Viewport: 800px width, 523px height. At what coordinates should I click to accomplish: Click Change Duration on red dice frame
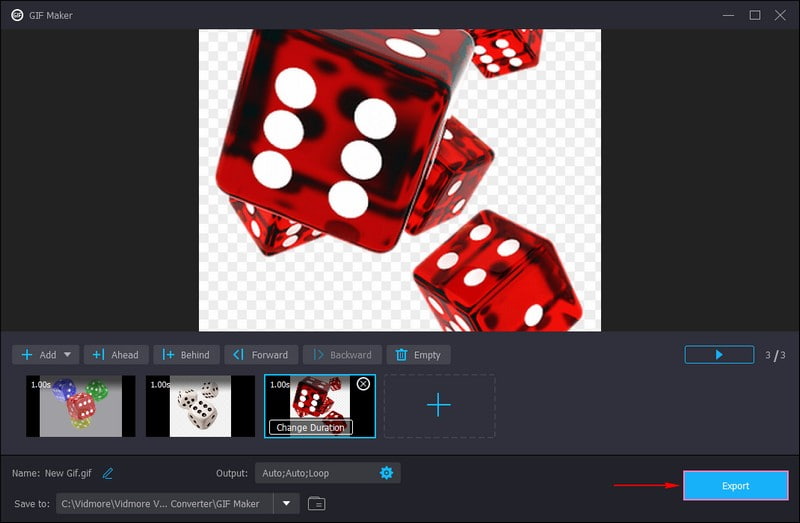click(310, 427)
